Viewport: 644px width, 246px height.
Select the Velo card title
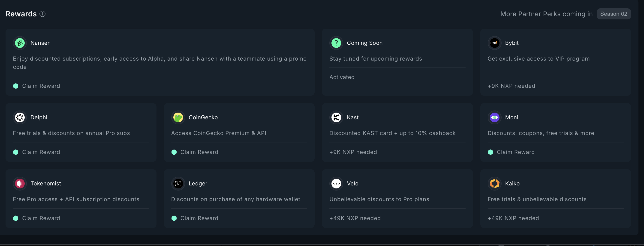tap(352, 184)
